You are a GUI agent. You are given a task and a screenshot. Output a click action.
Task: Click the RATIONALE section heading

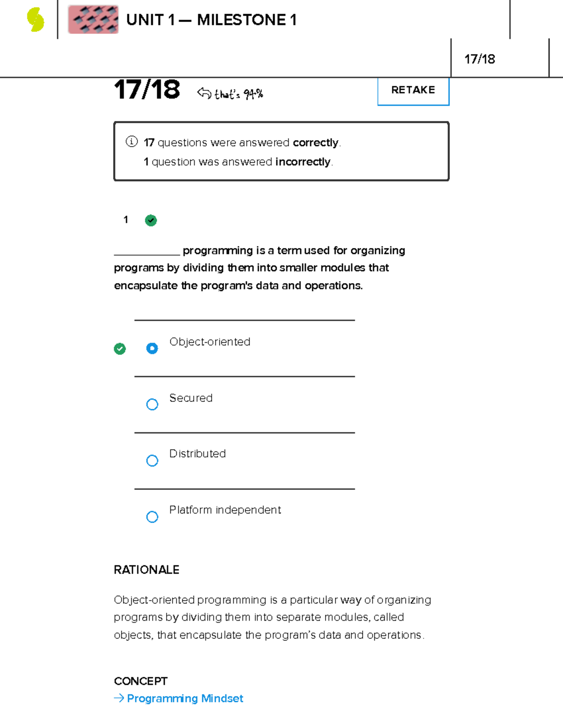point(146,570)
